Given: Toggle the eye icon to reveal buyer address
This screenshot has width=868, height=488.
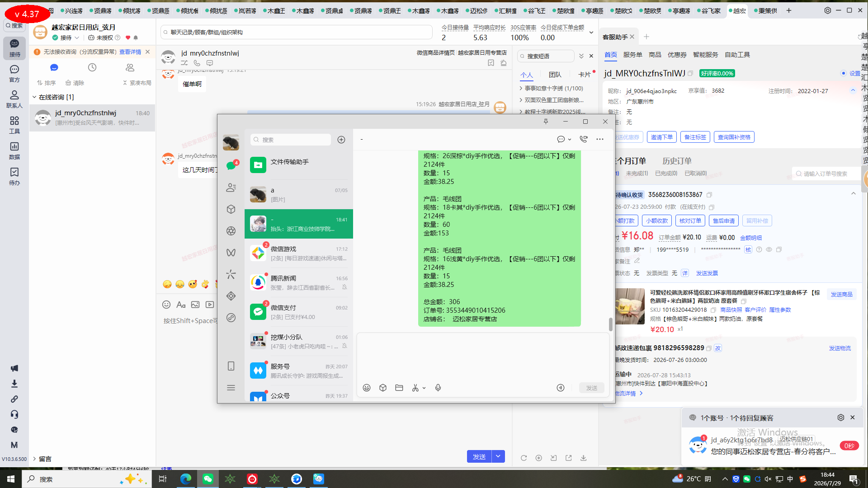Looking at the screenshot, I should point(769,249).
